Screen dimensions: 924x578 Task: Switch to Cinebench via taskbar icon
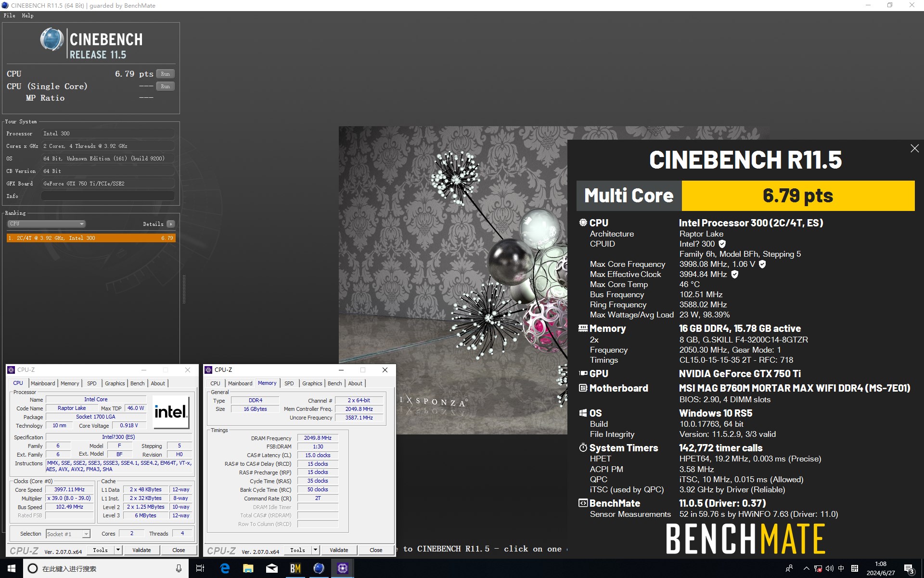pyautogui.click(x=319, y=568)
